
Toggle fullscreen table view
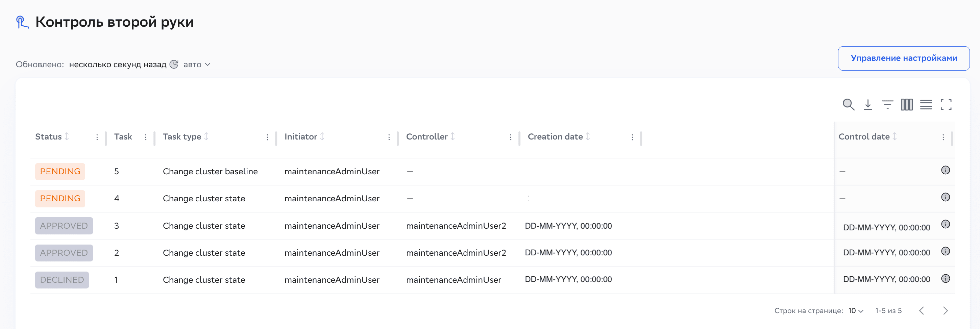pyautogui.click(x=946, y=105)
